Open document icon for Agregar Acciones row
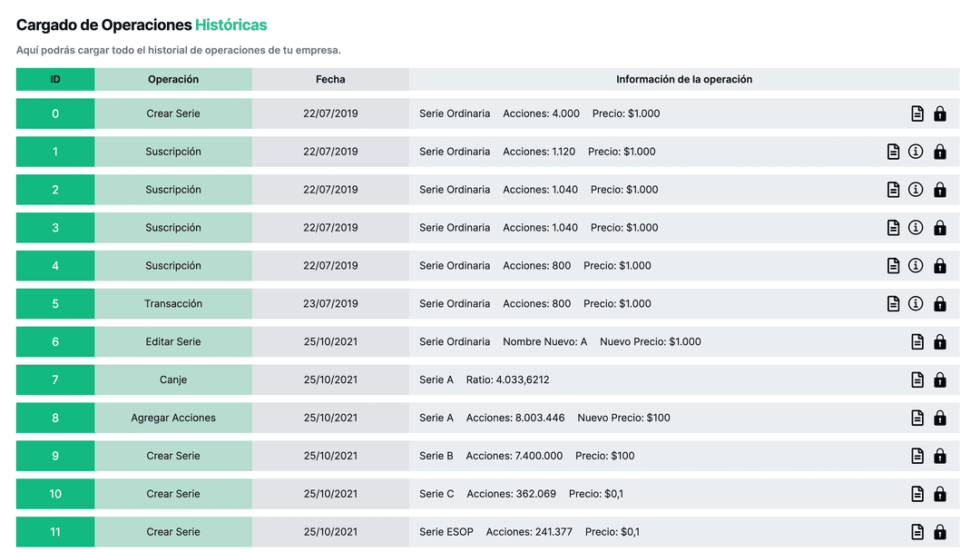Viewport: 980px width, 552px height. [917, 419]
